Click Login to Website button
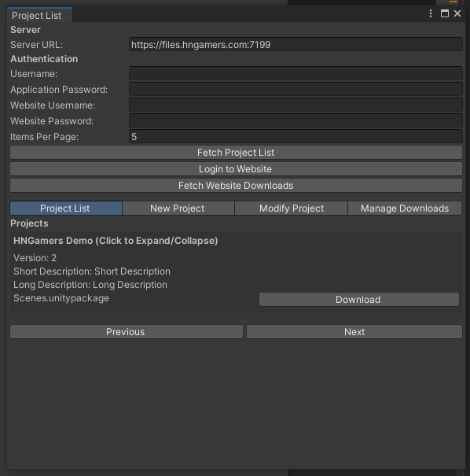Image resolution: width=470 pixels, height=476 pixels. (x=236, y=169)
